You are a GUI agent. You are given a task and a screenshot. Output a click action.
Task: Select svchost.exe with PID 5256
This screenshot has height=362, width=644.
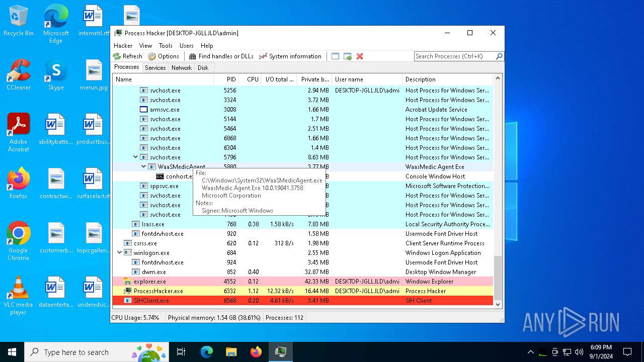[x=303, y=90]
